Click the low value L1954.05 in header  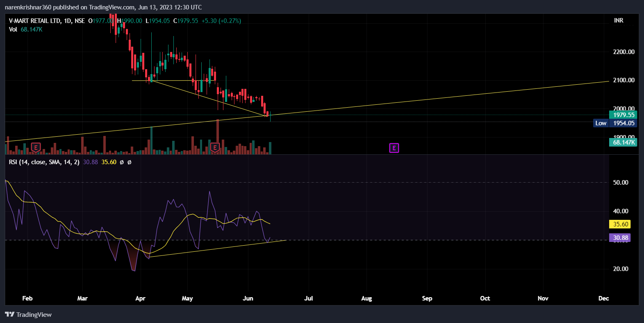157,20
